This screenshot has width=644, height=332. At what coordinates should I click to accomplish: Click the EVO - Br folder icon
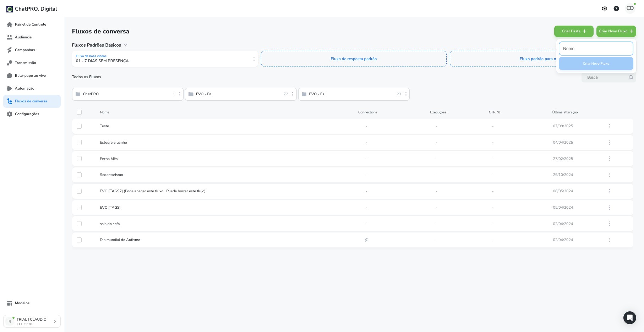(x=191, y=94)
